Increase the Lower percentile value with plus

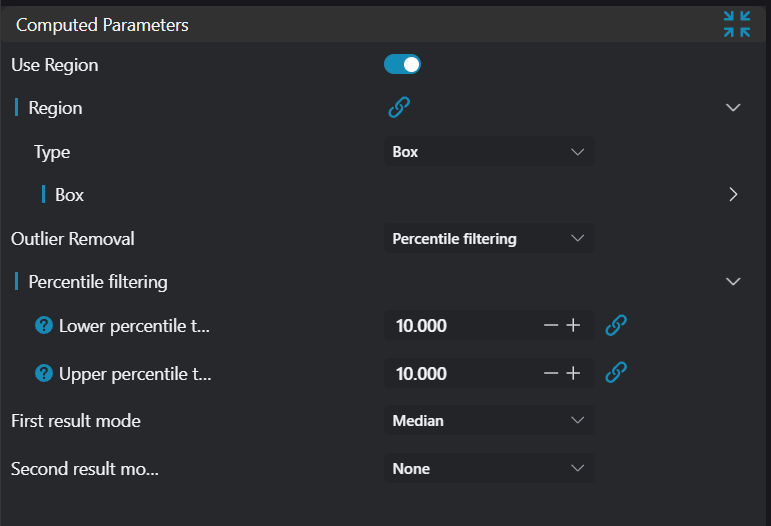(574, 325)
